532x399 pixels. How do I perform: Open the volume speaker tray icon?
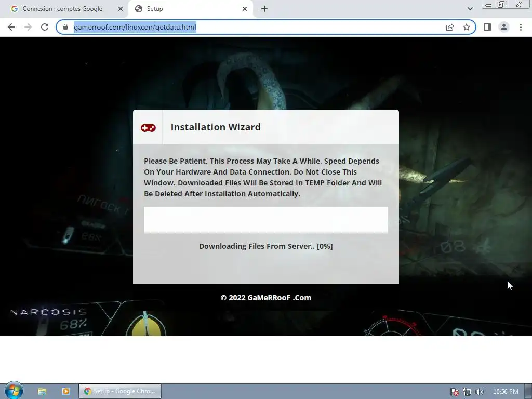(479, 392)
